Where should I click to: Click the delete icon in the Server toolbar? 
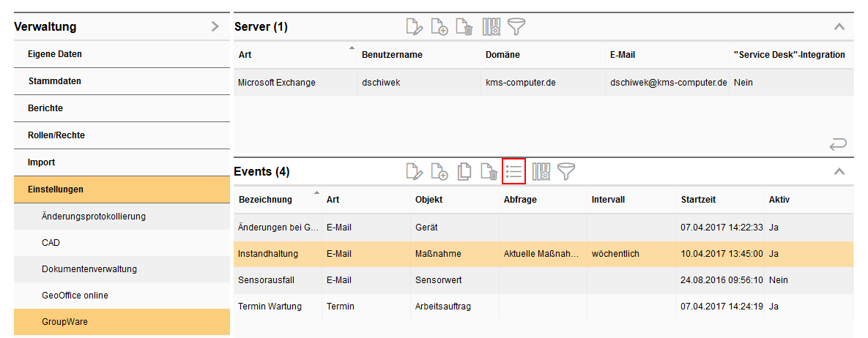[x=464, y=28]
